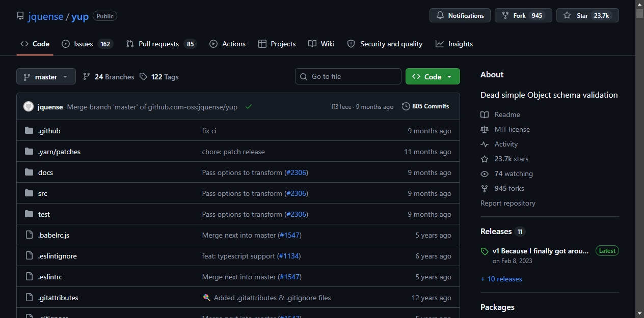The height and width of the screenshot is (318, 644).
Task: Open the master branch dropdown
Action: click(x=46, y=76)
